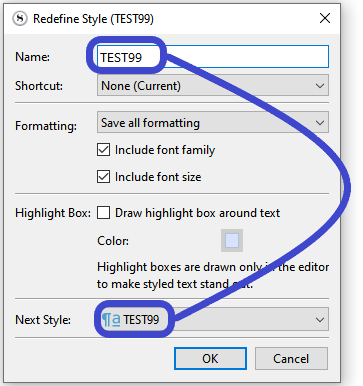Screen dimensions: 363x386
Task: Click the Draw highlight box label text
Action: pyautogui.click(x=197, y=213)
